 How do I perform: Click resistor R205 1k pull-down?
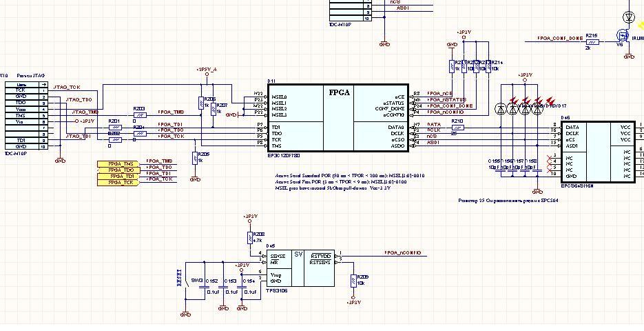click(x=195, y=158)
